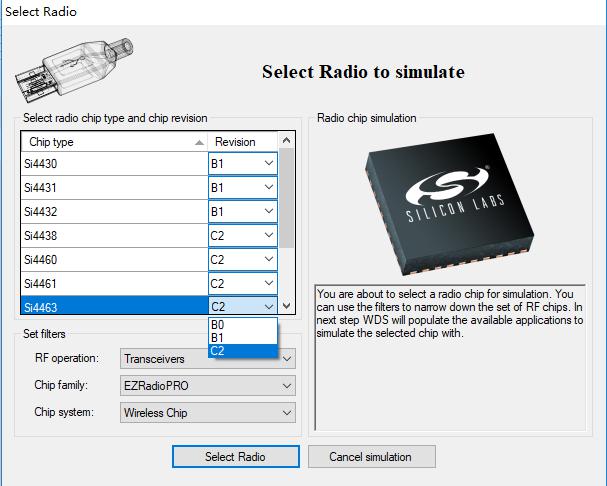The height and width of the screenshot is (486, 607).
Task: Click the Cancel simulation button
Action: (372, 457)
